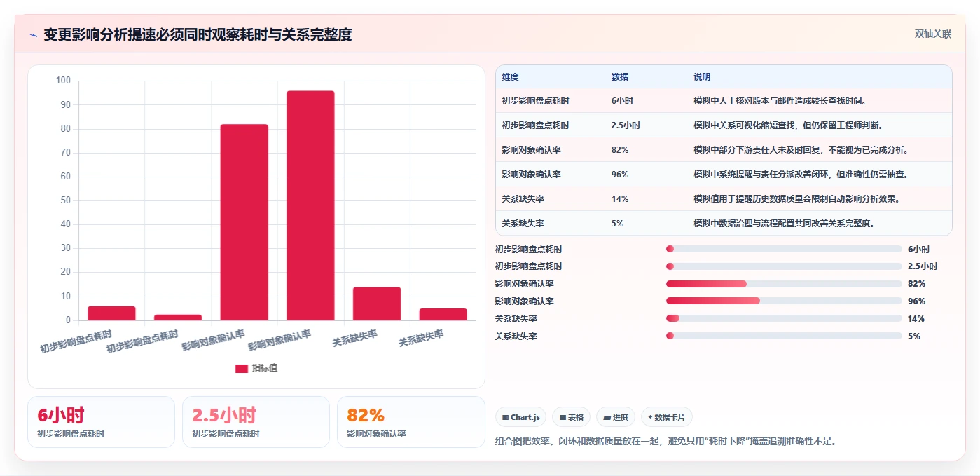Click the header title 变更影响分析提速必须同时观察耗时与关系完整度
Viewport: 980px width, 476px height.
(198, 34)
